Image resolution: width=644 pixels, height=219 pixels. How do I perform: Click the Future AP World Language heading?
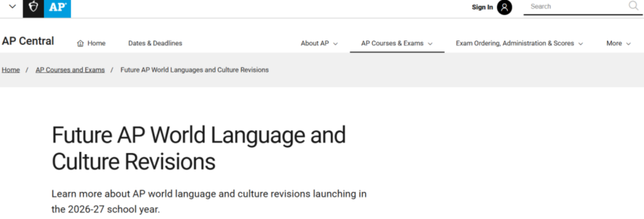pyautogui.click(x=199, y=148)
